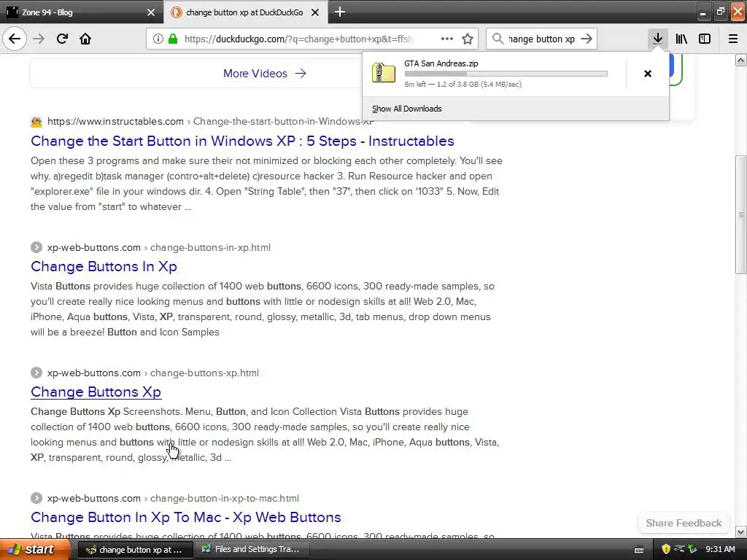Viewport: 747px width, 560px height.
Task: Submit search with the go arrow
Action: coord(587,39)
